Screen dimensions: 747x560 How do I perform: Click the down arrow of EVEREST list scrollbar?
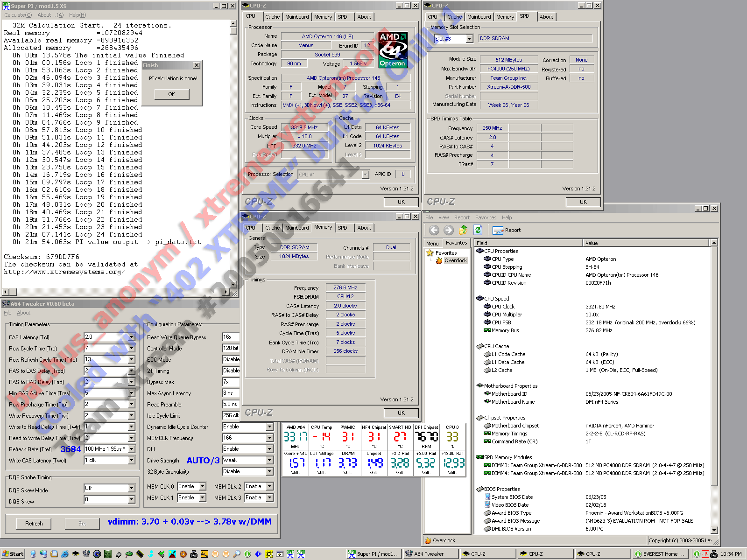pyautogui.click(x=714, y=530)
